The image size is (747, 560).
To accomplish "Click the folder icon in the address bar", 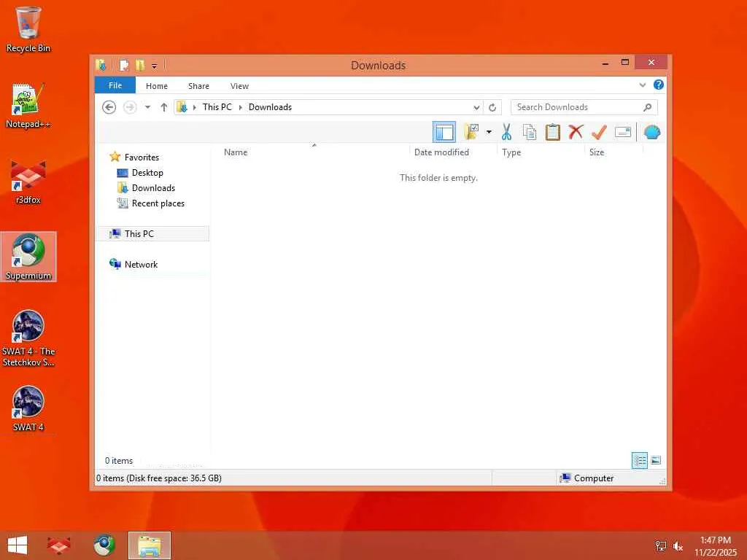I will coord(182,107).
